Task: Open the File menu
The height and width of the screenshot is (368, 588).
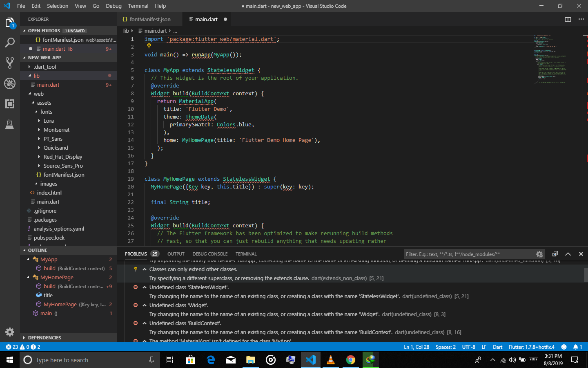Action: coord(21,6)
